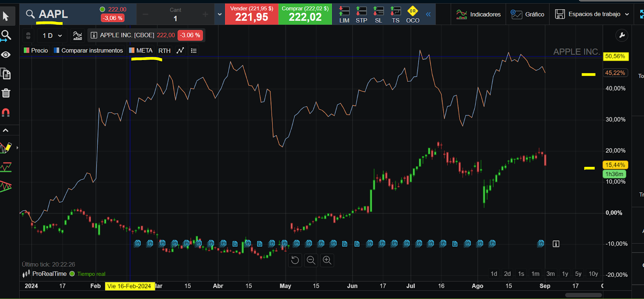The height and width of the screenshot is (299, 644).
Task: Open the Espacios de trabajo dropdown
Action: 592,15
